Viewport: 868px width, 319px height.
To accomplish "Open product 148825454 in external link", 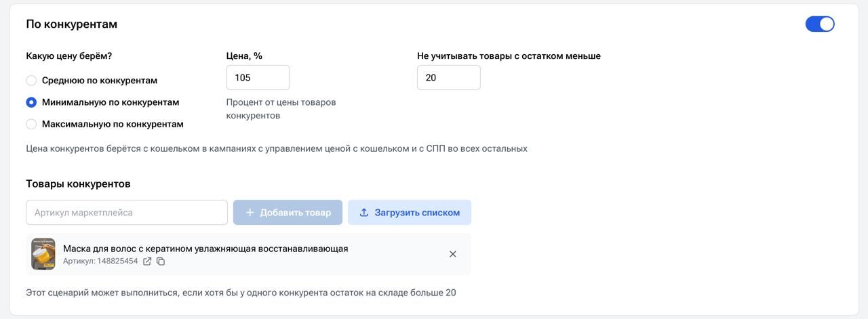I will pos(147,261).
